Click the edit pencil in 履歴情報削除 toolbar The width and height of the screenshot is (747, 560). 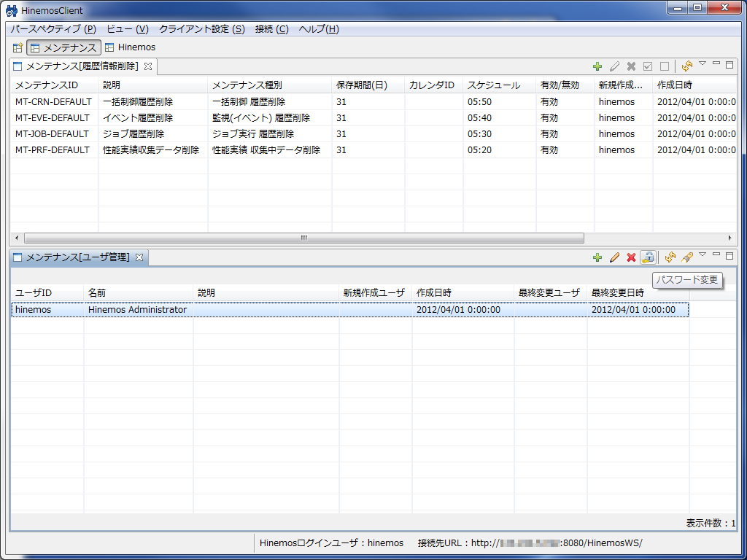[x=614, y=66]
